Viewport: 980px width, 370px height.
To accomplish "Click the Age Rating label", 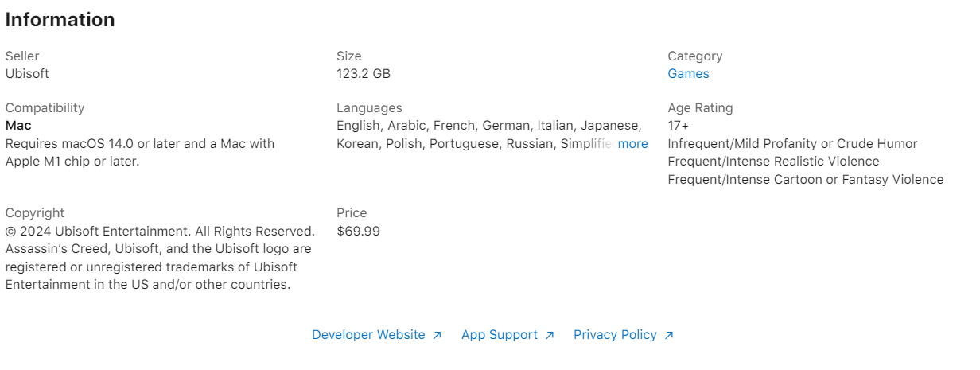I will tap(700, 108).
